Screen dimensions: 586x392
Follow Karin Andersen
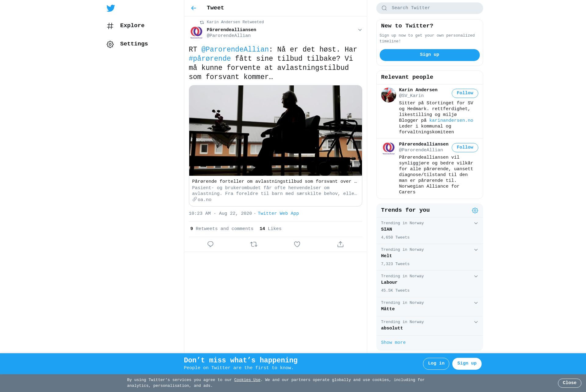(465, 93)
